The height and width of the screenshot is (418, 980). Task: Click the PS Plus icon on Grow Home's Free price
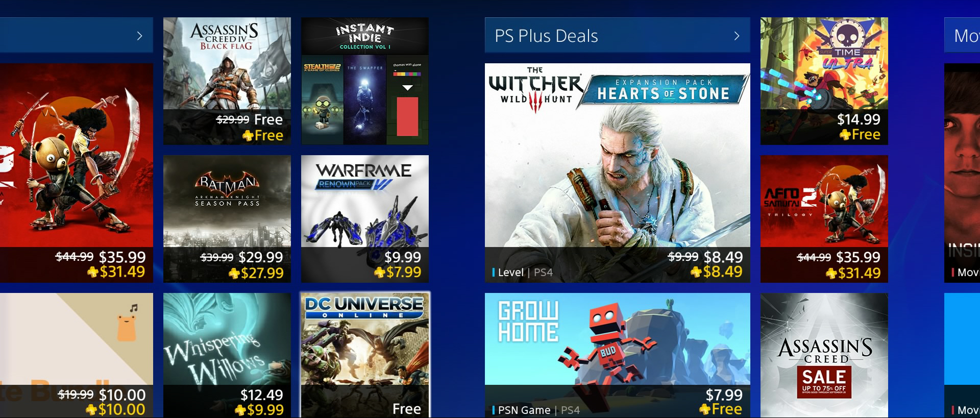pos(705,409)
